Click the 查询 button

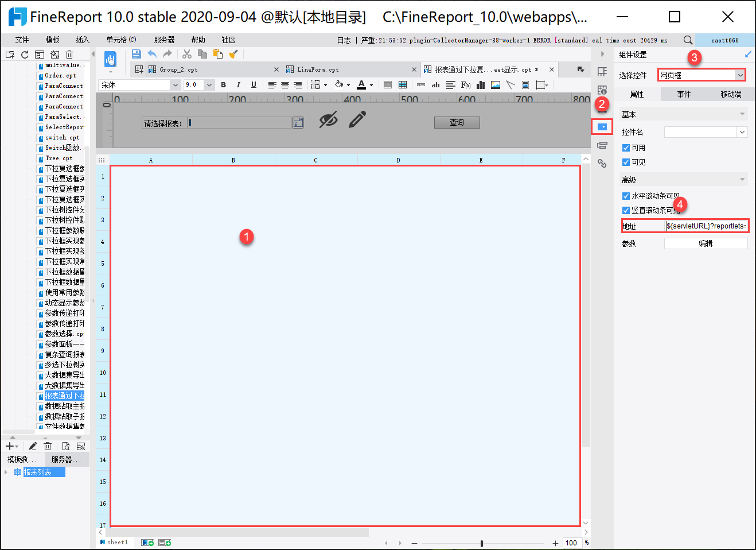pos(457,122)
